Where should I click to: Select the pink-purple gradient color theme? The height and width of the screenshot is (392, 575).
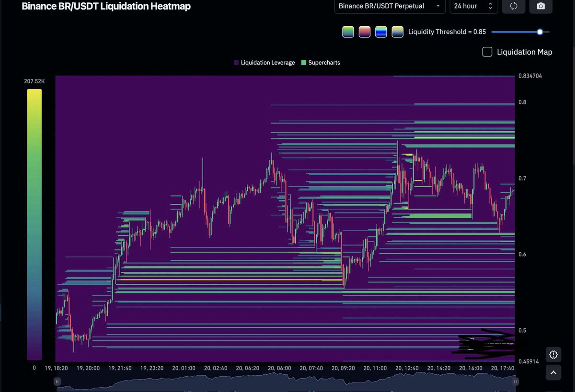click(365, 32)
